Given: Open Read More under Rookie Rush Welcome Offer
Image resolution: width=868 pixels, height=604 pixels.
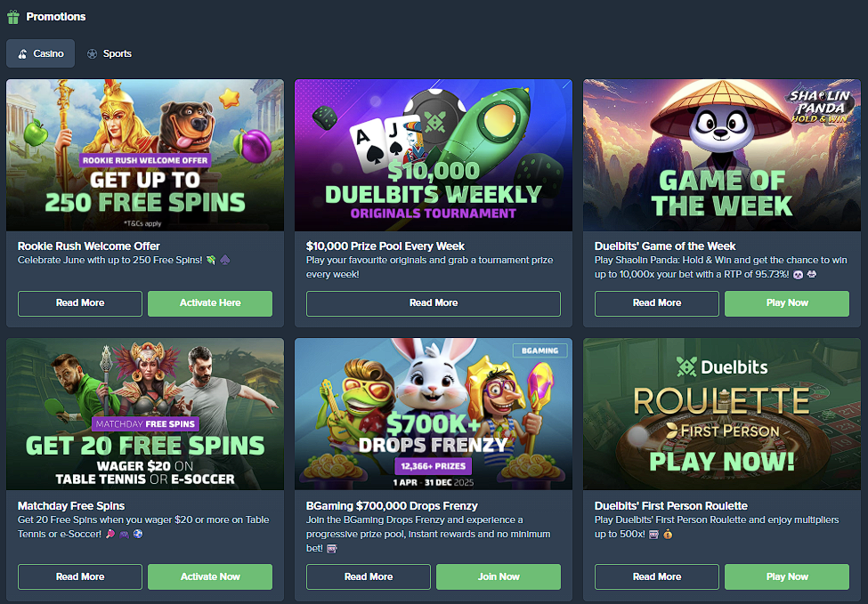Looking at the screenshot, I should coord(80,303).
